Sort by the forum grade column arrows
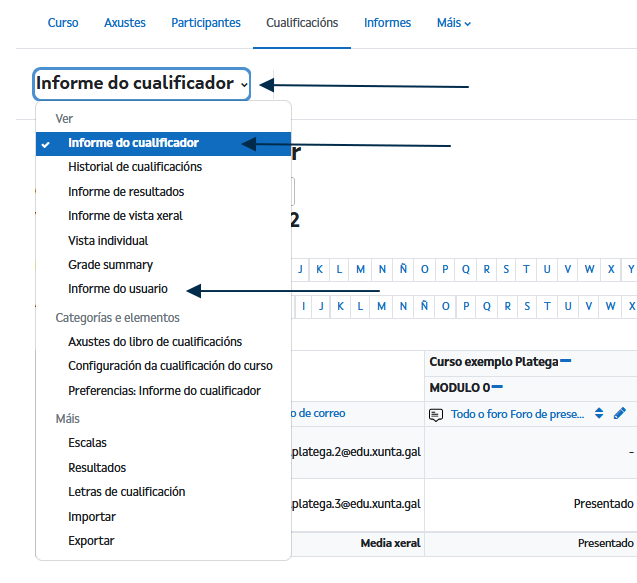 click(599, 413)
